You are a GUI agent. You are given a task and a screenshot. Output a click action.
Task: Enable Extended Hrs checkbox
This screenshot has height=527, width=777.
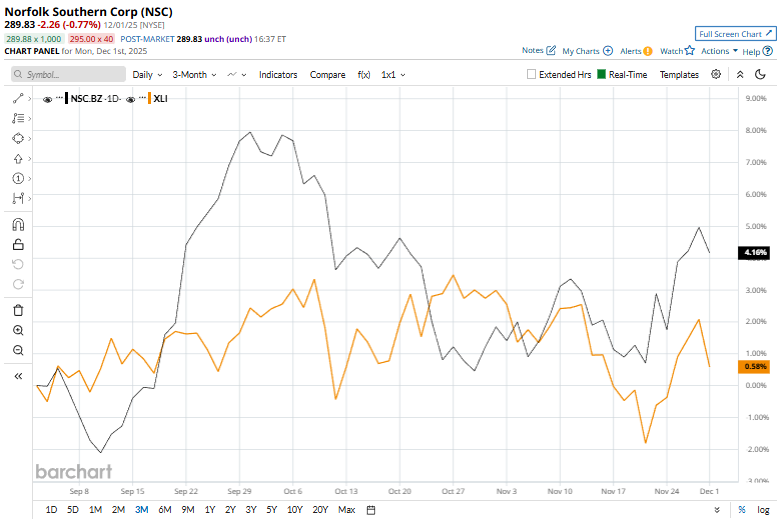tap(531, 74)
